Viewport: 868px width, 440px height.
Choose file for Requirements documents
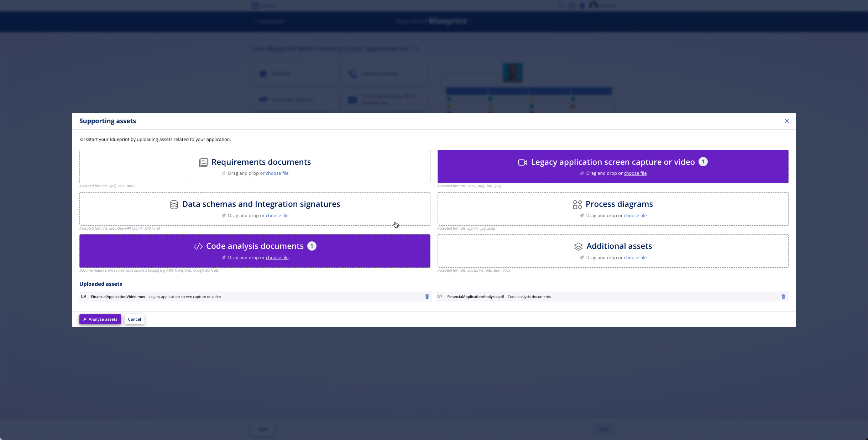[x=277, y=173]
